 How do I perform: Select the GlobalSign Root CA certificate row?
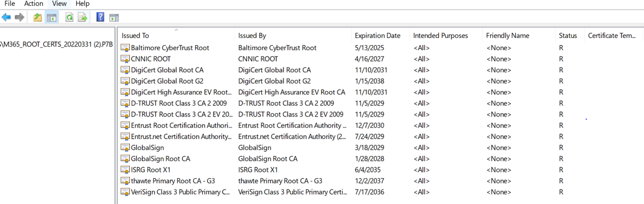point(160,159)
